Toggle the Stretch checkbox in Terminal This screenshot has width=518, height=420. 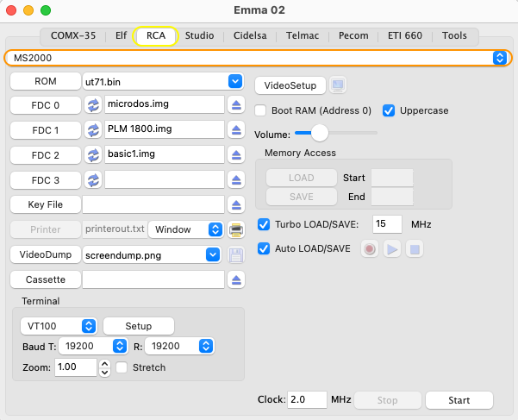tap(122, 367)
